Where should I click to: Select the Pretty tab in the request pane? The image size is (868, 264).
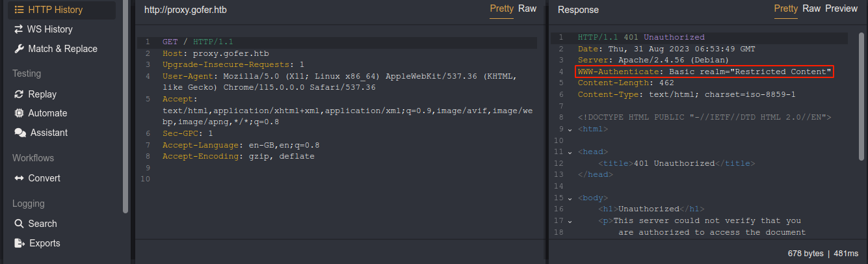[x=501, y=8]
